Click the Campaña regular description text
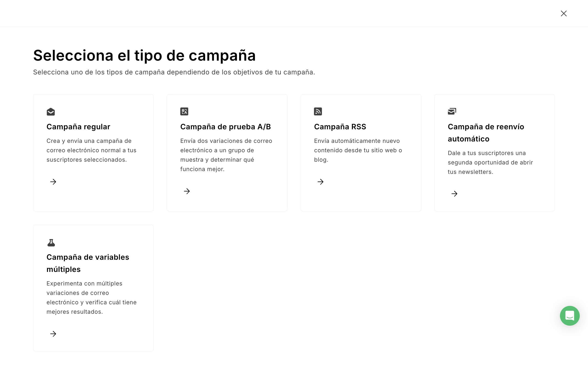Viewport: 588px width, 367px height. pyautogui.click(x=91, y=150)
